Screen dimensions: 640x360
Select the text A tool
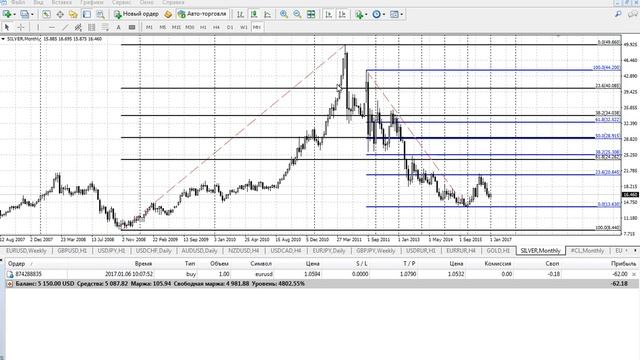click(x=118, y=27)
